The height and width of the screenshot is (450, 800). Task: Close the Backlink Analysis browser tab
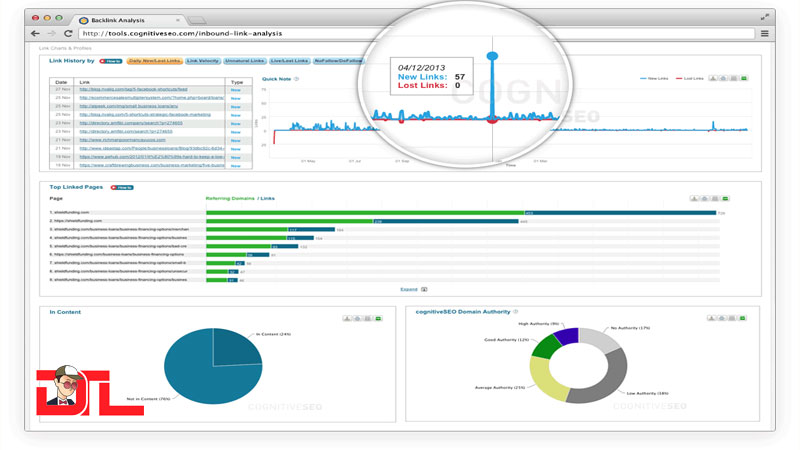click(x=178, y=20)
